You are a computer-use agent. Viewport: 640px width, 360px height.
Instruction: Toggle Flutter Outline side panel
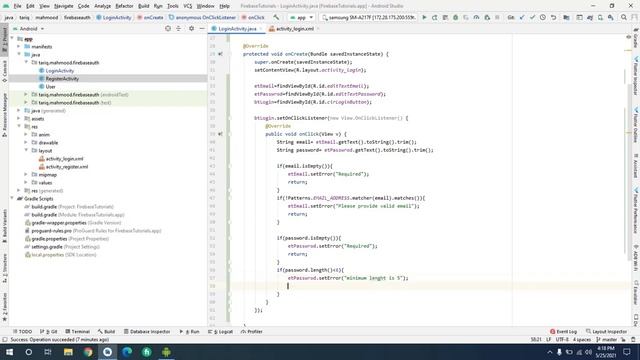pos(636,124)
